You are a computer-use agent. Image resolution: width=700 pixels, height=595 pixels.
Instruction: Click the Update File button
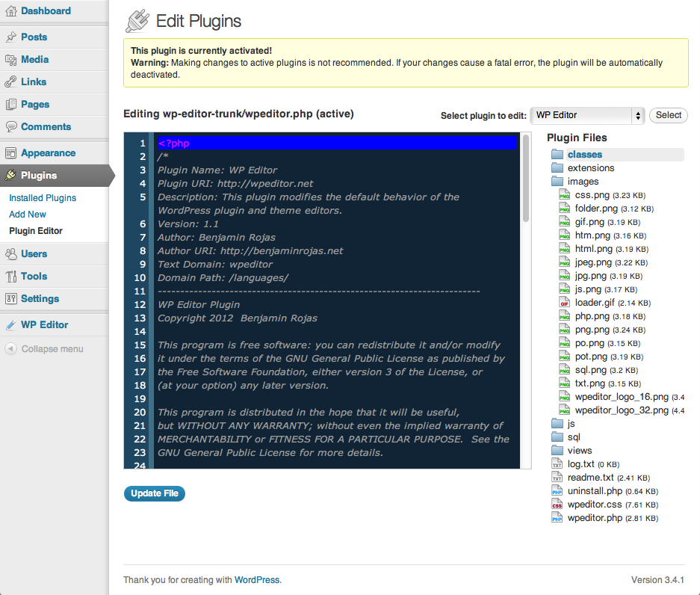(x=154, y=493)
